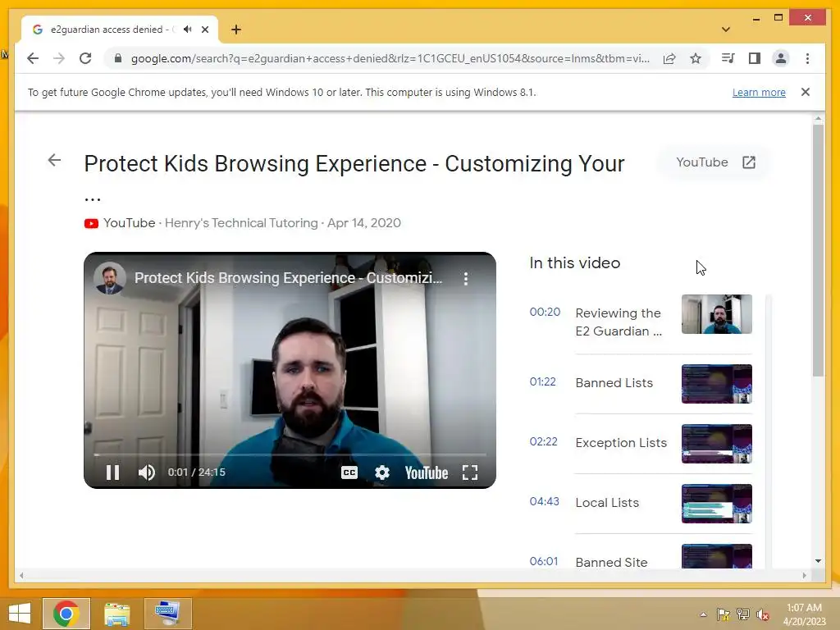Viewport: 840px width, 630px height.
Task: Open video player settings gear
Action: [382, 472]
